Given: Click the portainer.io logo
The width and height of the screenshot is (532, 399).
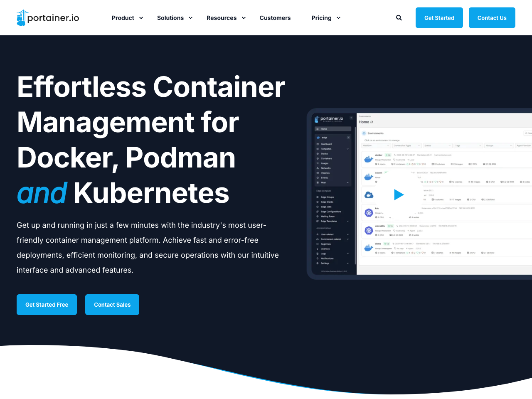Looking at the screenshot, I should click(x=48, y=18).
